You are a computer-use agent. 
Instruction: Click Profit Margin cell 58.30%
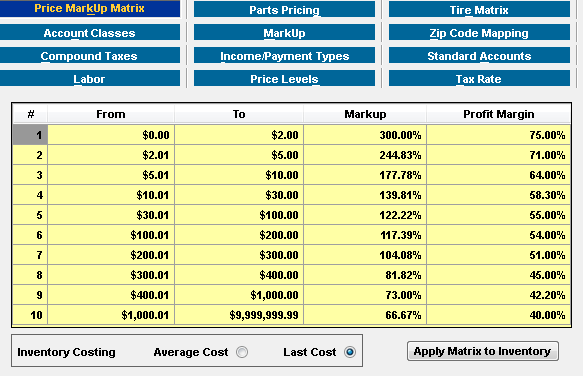click(499, 195)
